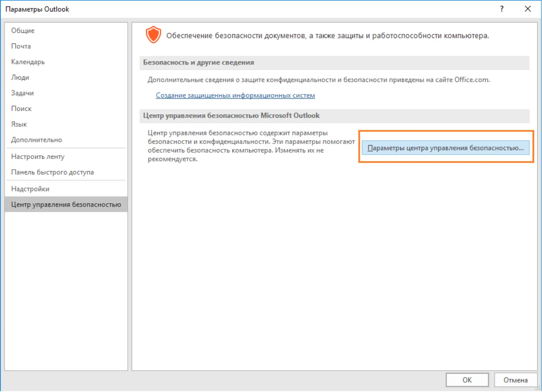This screenshot has width=542, height=392.
Task: Select the Почта category
Action: (66, 46)
